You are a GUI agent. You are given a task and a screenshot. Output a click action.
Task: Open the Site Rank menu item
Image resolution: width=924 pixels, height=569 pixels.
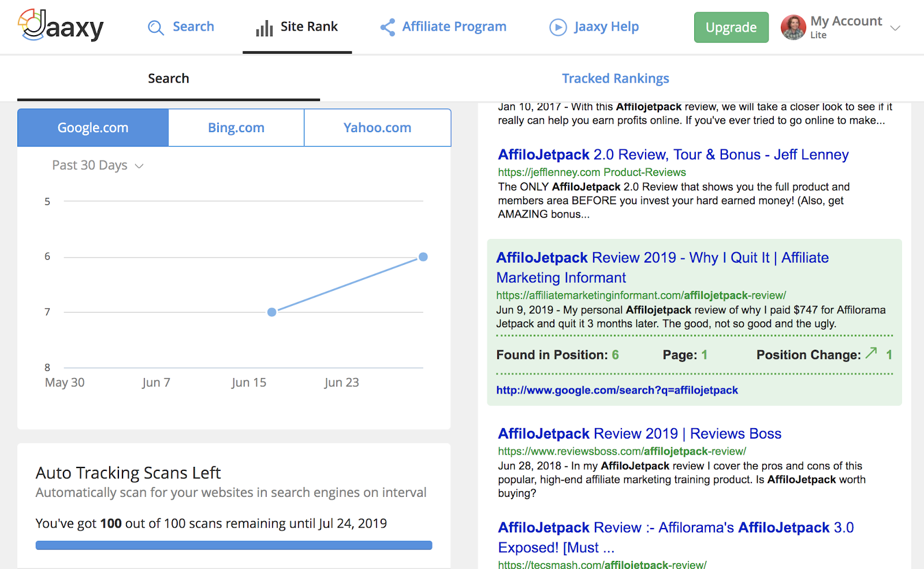[309, 27]
